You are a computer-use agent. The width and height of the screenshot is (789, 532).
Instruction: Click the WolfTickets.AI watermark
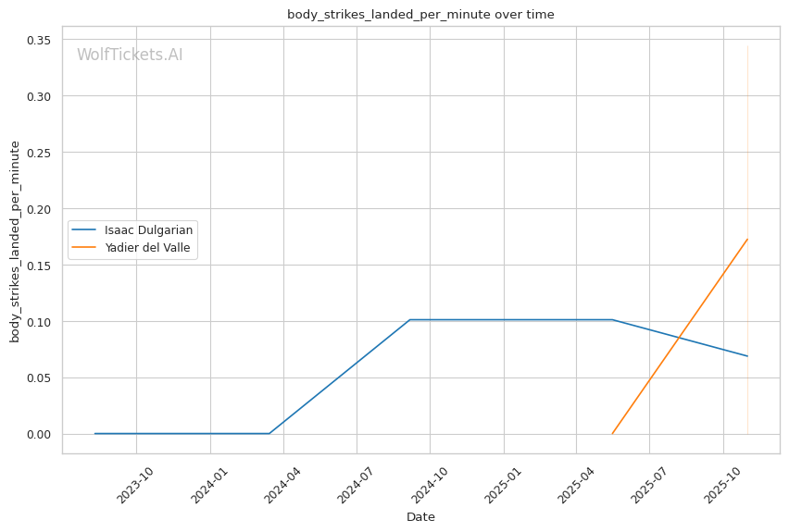coord(130,55)
